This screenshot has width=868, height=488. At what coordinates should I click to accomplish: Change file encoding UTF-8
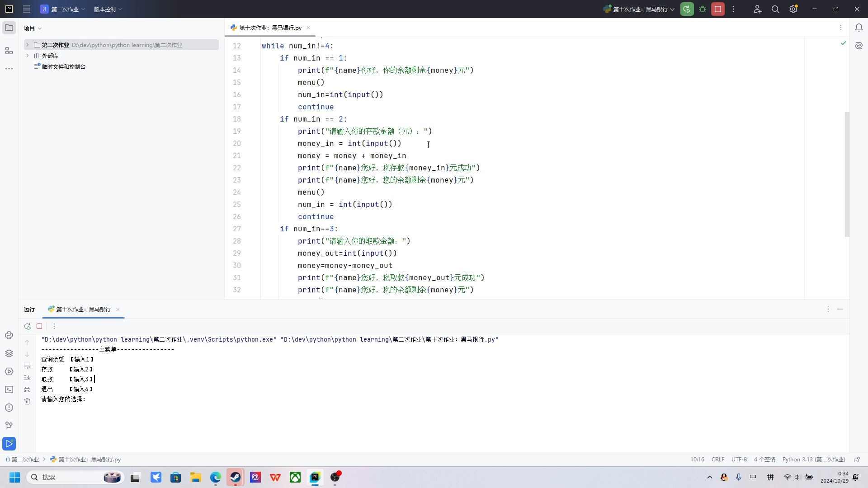[739, 460]
